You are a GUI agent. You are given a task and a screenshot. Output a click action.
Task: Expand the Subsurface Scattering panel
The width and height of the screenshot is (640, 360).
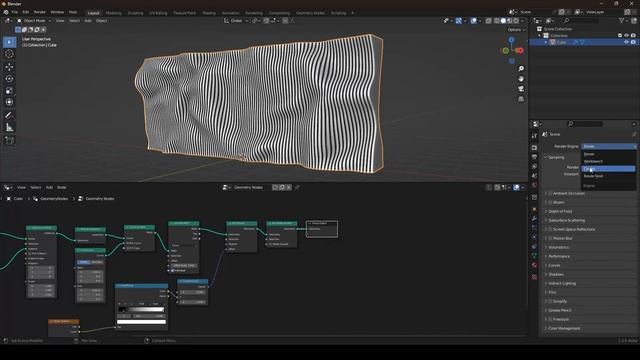click(567, 220)
